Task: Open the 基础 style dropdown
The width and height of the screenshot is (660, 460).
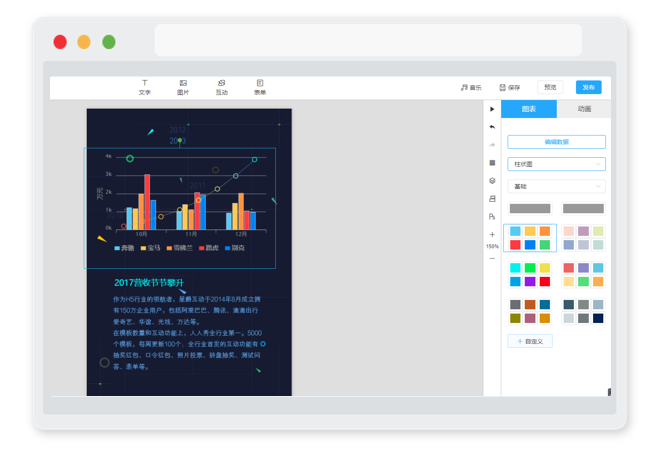Action: (556, 186)
